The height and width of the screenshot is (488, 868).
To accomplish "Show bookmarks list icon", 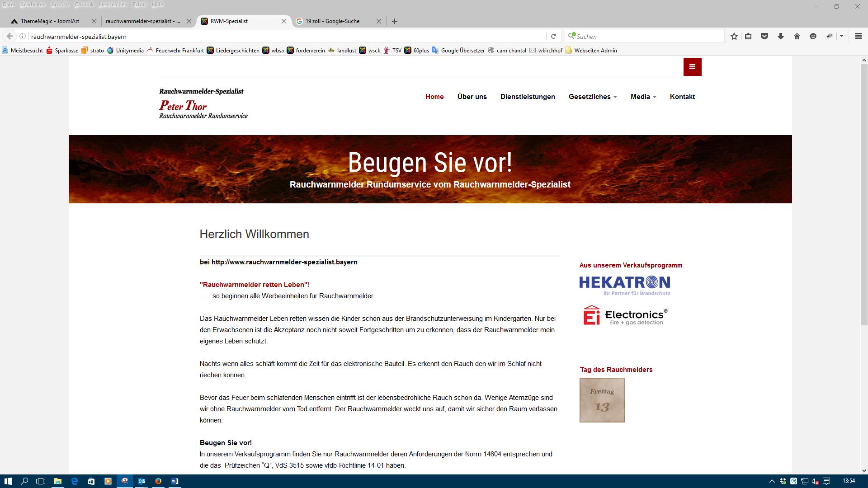I will point(749,37).
